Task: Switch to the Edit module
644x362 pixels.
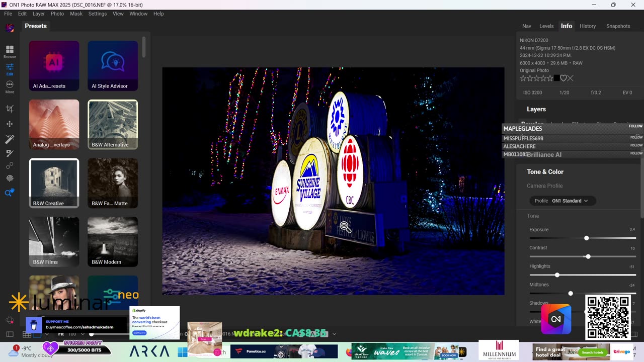Action: point(10,69)
